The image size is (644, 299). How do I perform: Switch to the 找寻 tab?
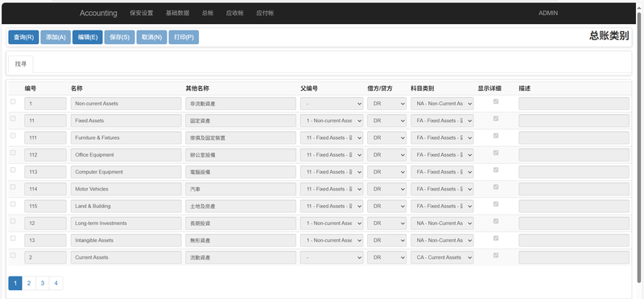(x=21, y=64)
